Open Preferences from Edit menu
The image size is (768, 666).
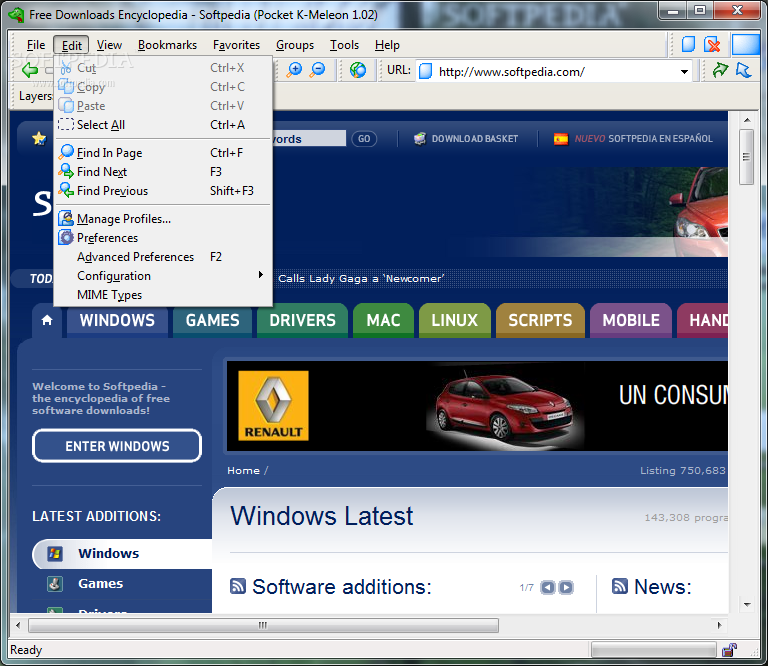click(162, 238)
